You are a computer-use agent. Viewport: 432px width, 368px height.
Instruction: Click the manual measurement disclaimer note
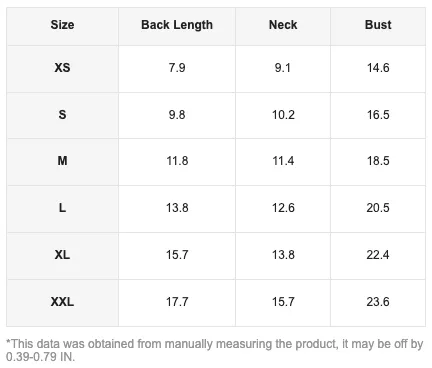pyautogui.click(x=215, y=350)
